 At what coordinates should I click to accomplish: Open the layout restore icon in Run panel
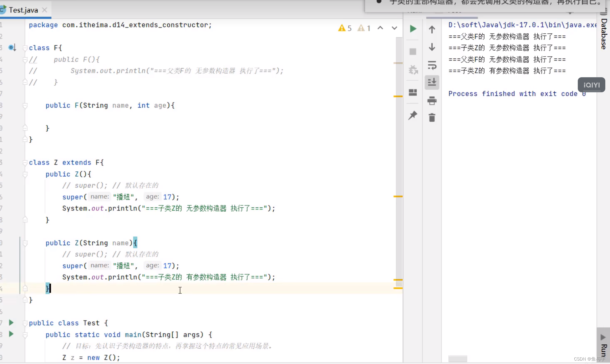(x=413, y=92)
